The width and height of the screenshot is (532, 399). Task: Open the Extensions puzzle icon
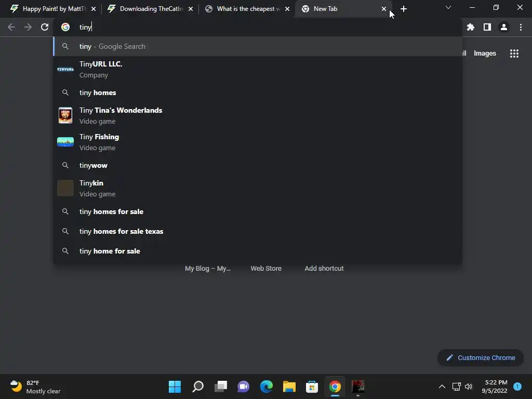pos(471,27)
